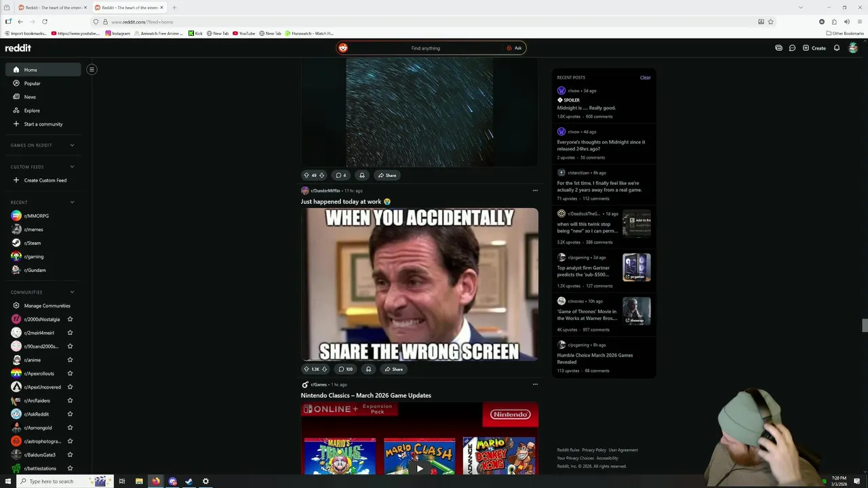
Task: Open Nintendo Classics March 2026 post title
Action: pos(366,395)
